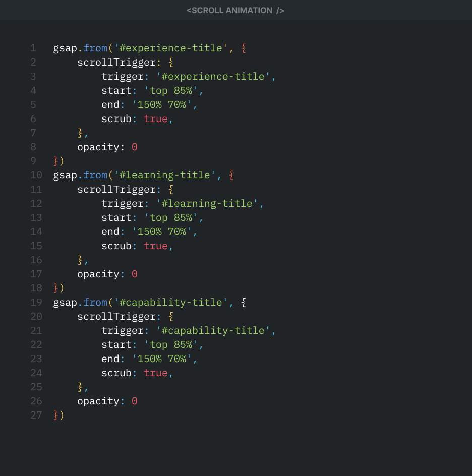Click line number 27 in gutter
Screen dimensions: 472x476
(36, 415)
